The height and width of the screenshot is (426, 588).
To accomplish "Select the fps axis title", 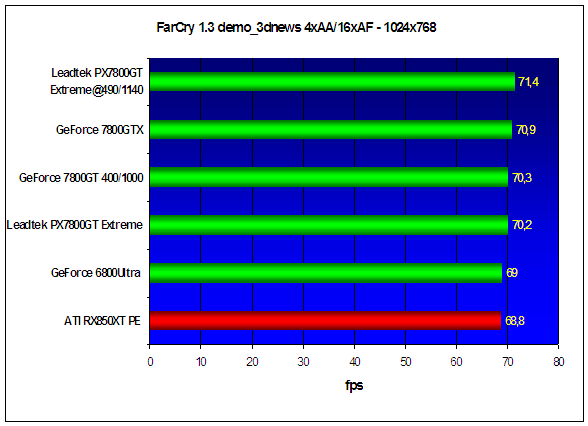I will [x=354, y=386].
